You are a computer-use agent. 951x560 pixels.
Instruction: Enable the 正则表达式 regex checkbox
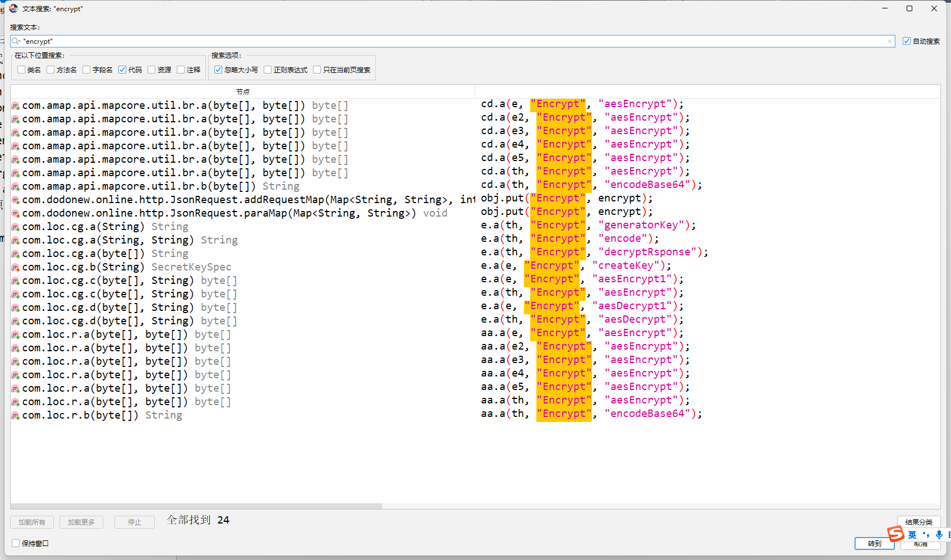(268, 70)
